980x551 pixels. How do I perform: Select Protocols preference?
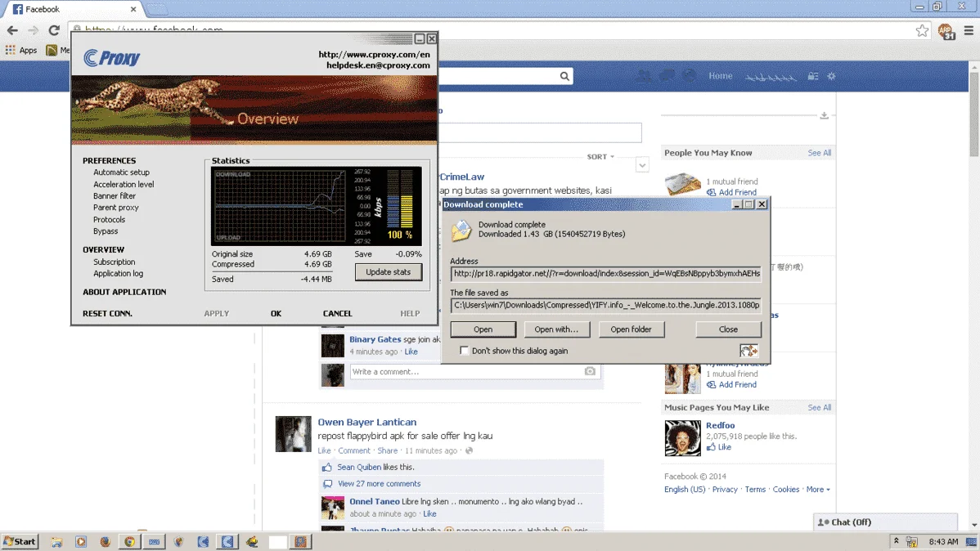click(x=110, y=219)
